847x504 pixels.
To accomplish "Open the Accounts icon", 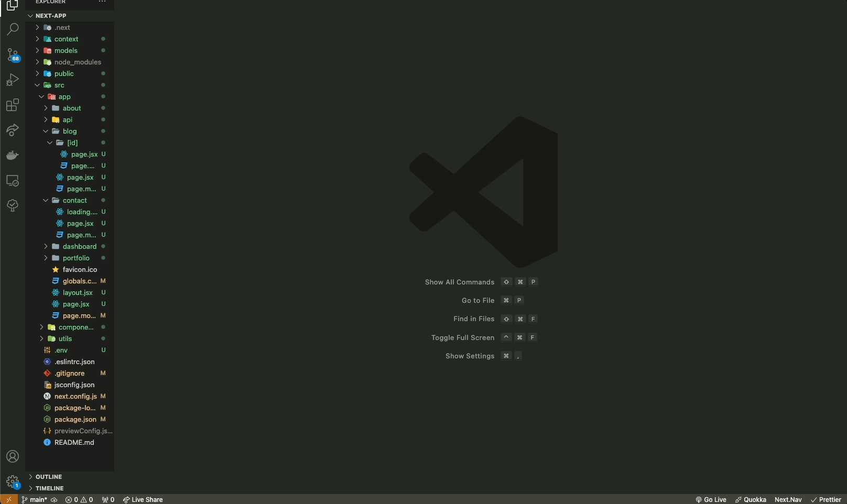I will [x=13, y=456].
